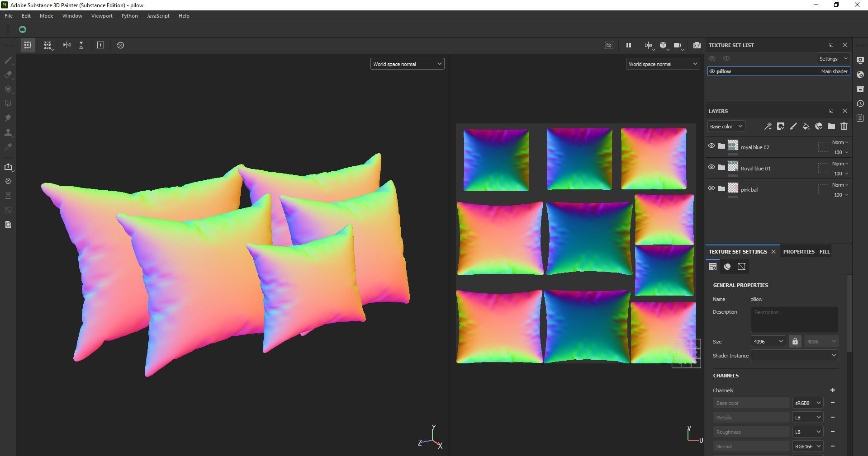Screen dimensions: 868x456
Task: Add a fill layer with bucket icon
Action: 806,127
